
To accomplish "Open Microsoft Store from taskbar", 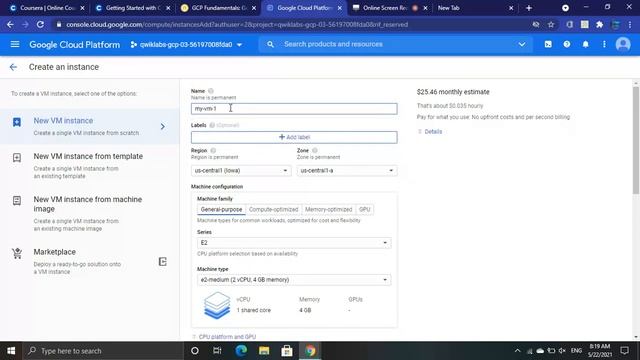I will coord(287,351).
